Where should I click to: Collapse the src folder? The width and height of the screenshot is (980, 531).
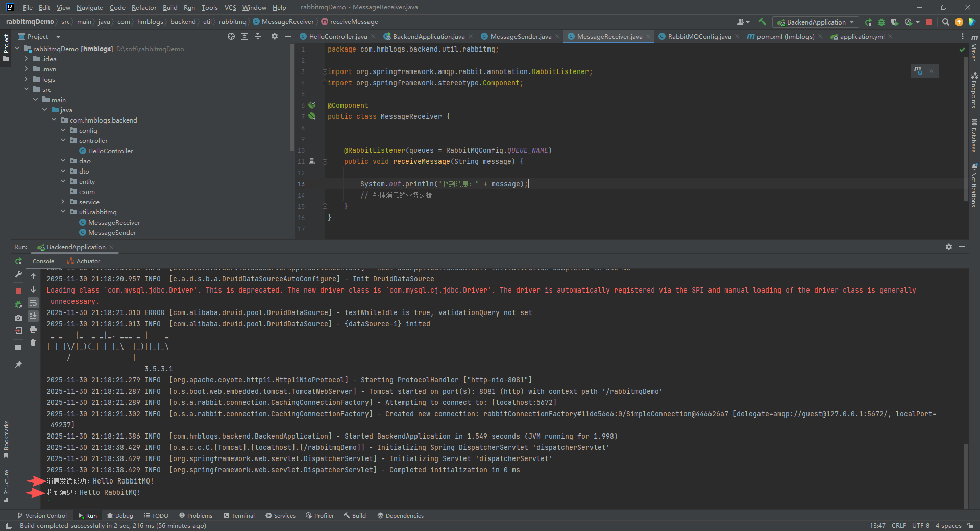click(26, 89)
